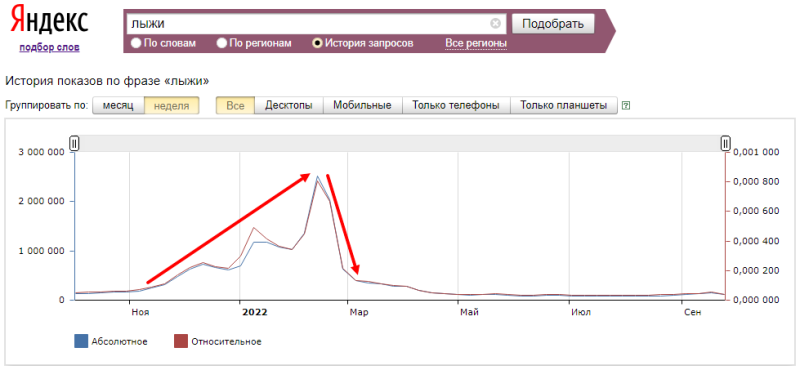Click the Группировать по label

(47, 106)
